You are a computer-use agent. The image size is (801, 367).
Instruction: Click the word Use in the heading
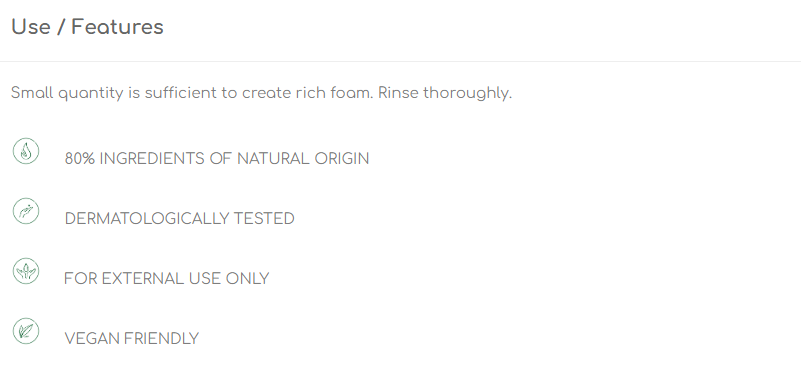31,27
